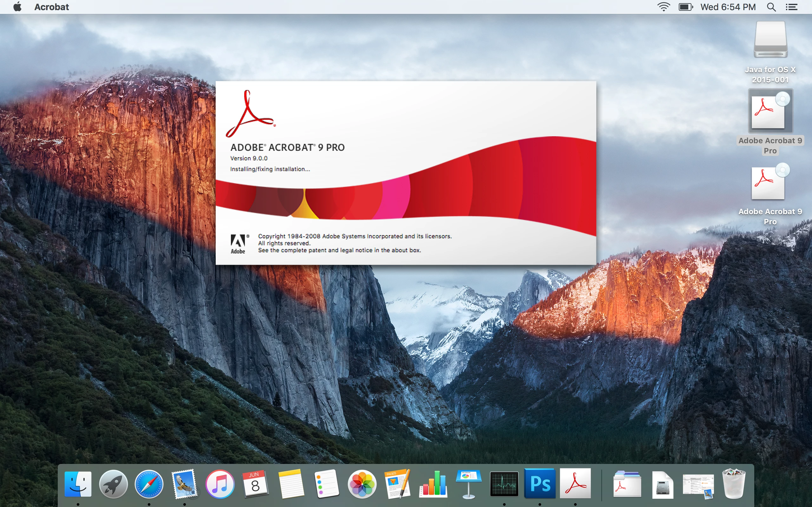Screen dimensions: 812x507
Task: Open Keynote from the dock
Action: point(468,484)
